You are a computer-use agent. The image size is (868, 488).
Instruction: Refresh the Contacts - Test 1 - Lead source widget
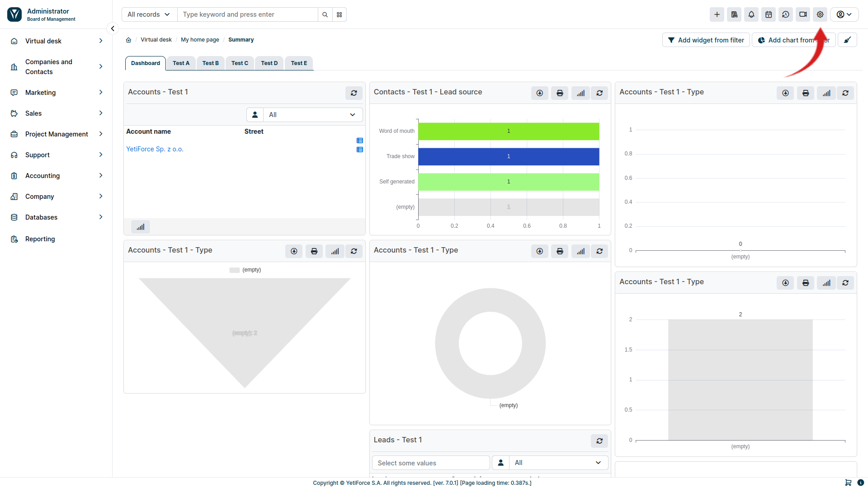click(x=599, y=93)
